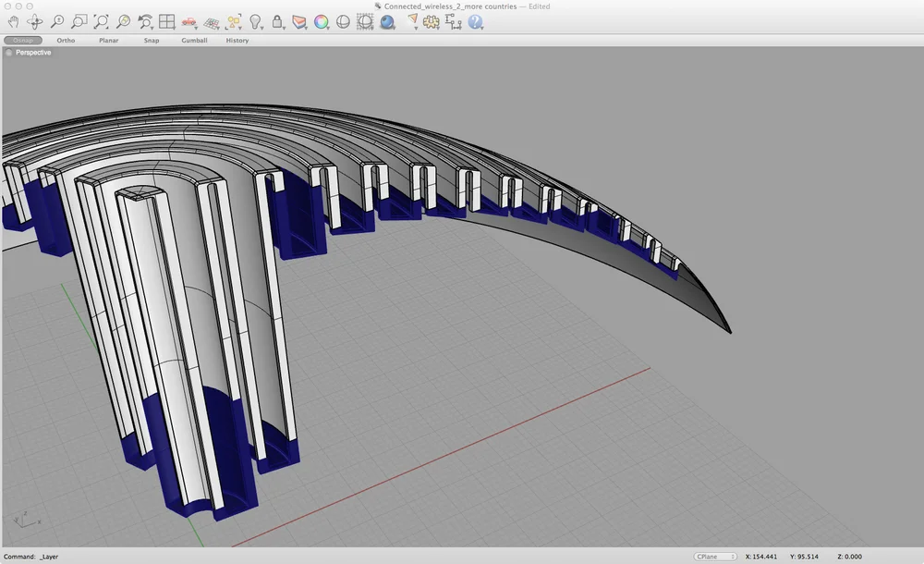Viewport: 924px width, 564px height.
Task: Enable Ortho mode
Action: [66, 41]
